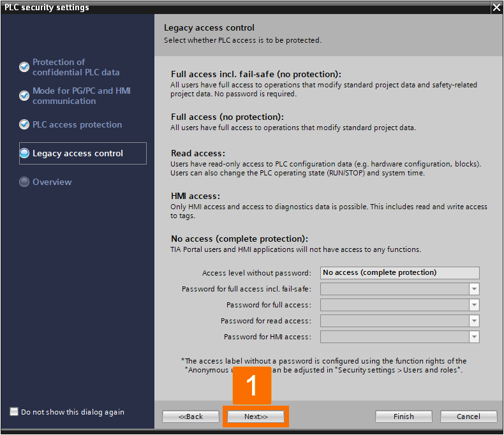
Task: Open the 'Password for read access' dropdown arrow
Action: pyautogui.click(x=474, y=321)
